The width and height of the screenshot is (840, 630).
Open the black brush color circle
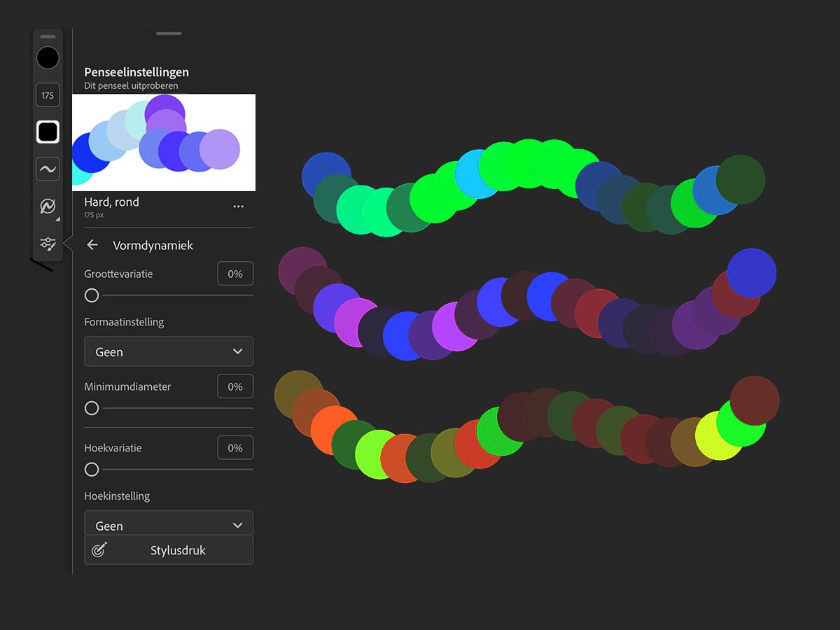48,58
